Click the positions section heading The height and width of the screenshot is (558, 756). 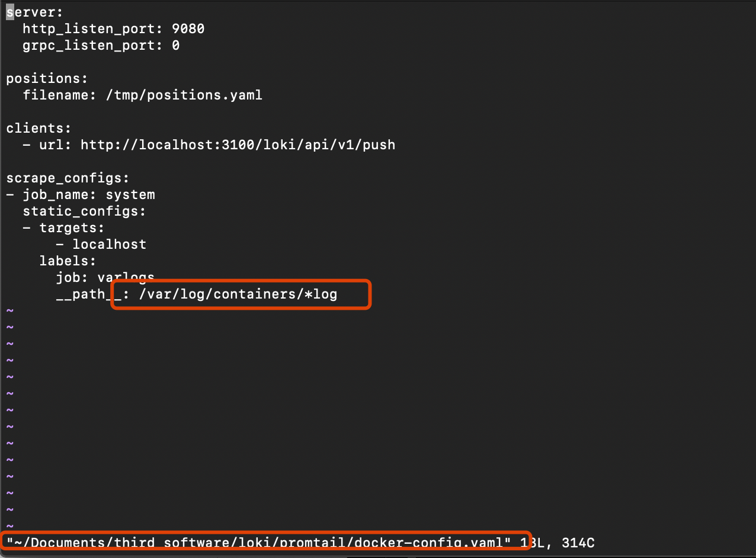[x=46, y=79]
